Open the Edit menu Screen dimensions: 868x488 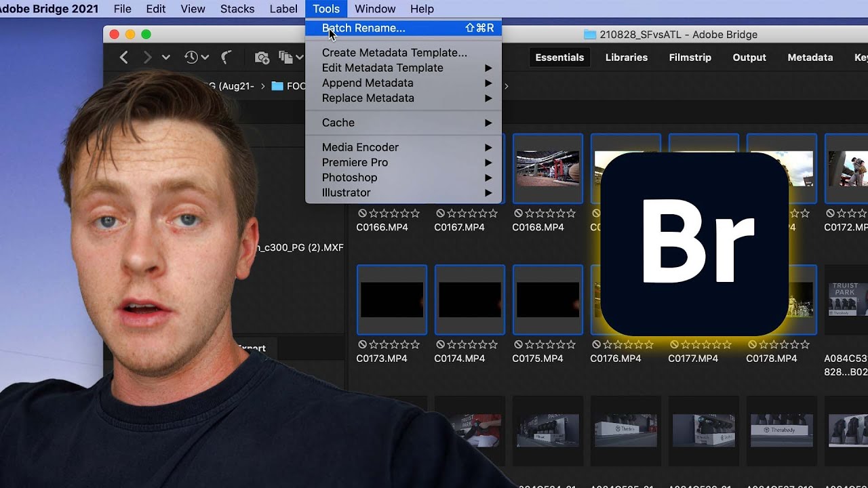(x=156, y=9)
